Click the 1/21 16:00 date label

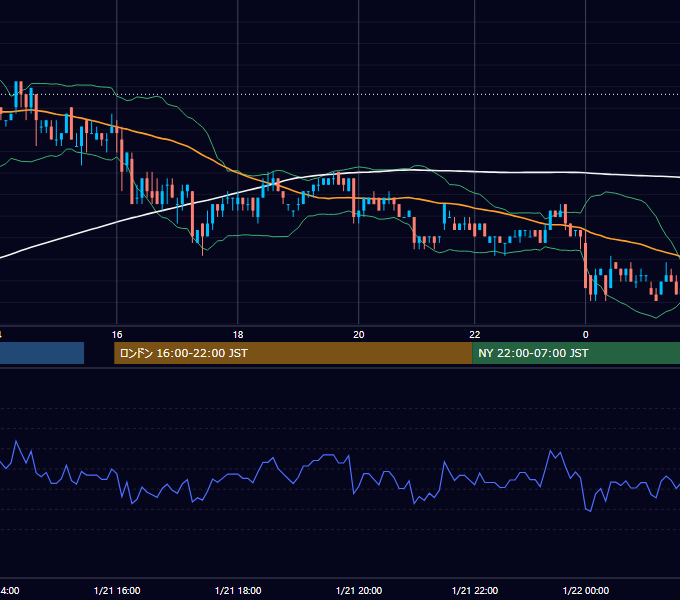[x=117, y=590]
